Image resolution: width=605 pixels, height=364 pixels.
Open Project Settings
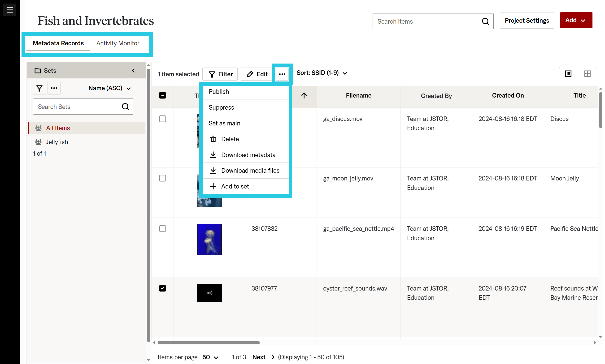click(x=527, y=21)
